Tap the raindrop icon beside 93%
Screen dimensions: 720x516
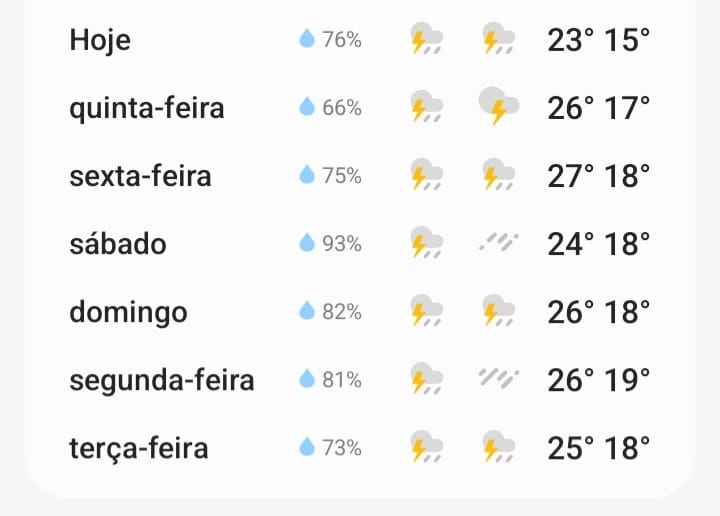tap(307, 242)
